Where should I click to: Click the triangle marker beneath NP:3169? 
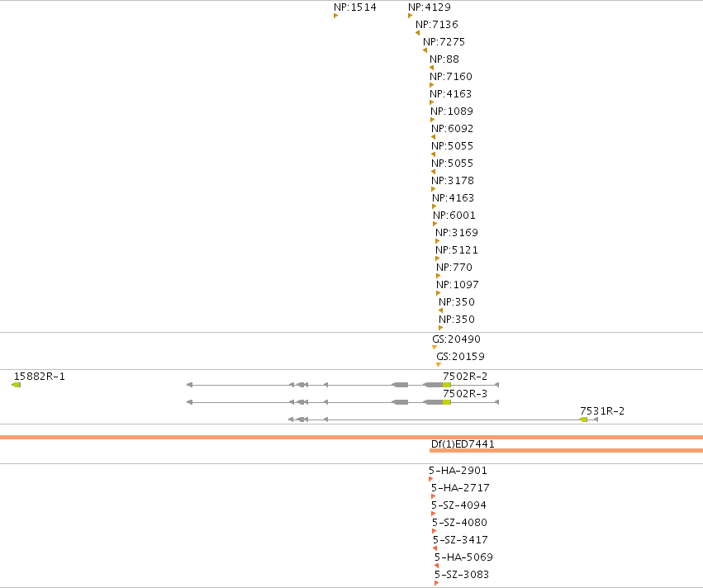[438, 242]
